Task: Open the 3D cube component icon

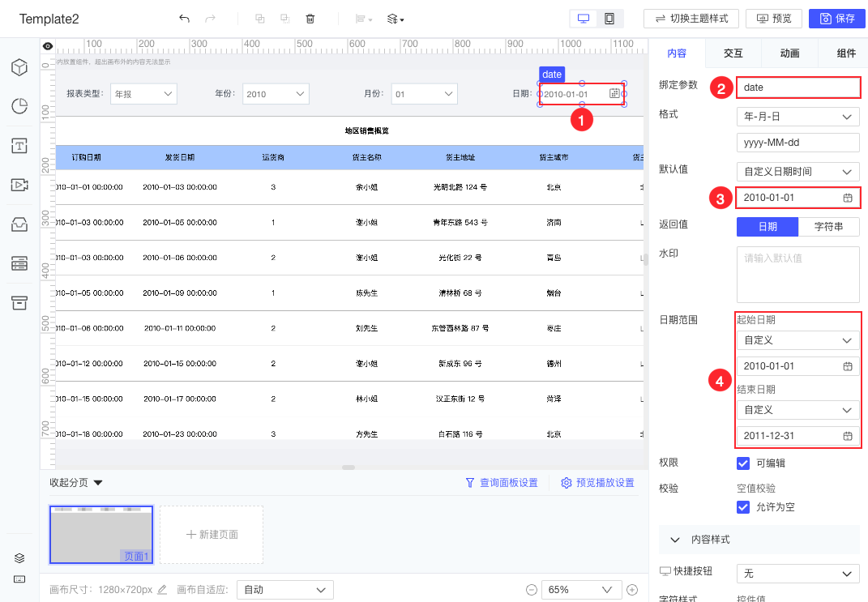Action: 19,67
